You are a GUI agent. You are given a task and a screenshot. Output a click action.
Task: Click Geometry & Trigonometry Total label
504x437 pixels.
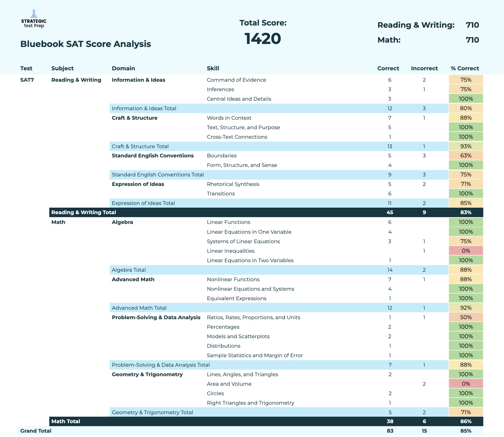click(152, 412)
